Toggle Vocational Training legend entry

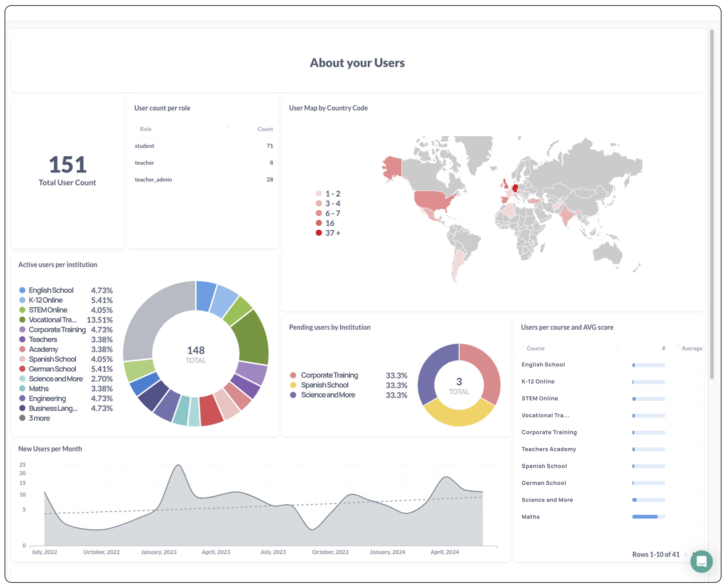click(x=53, y=320)
